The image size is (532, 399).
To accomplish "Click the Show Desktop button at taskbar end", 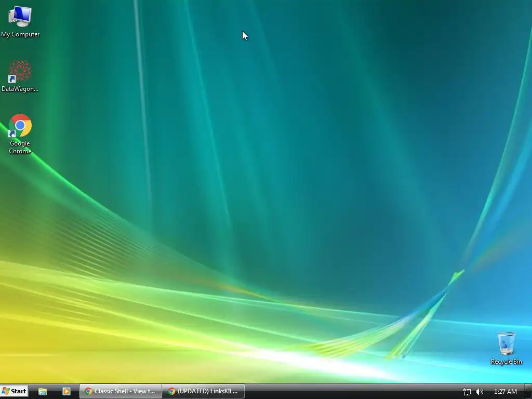I will pos(528,391).
